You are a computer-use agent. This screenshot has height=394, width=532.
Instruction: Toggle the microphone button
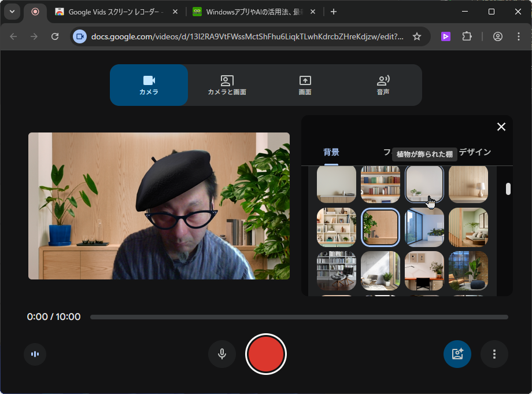point(222,354)
